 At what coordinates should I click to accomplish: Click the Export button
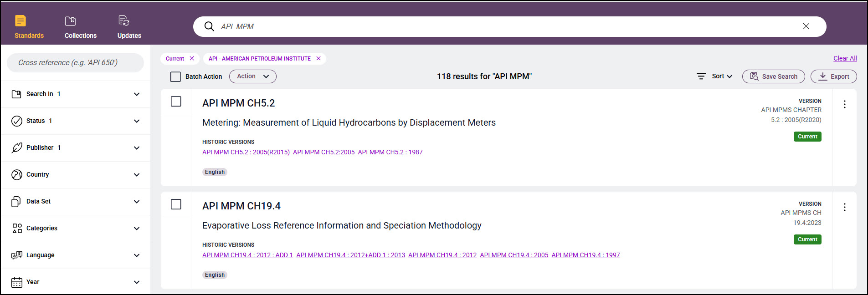click(833, 76)
